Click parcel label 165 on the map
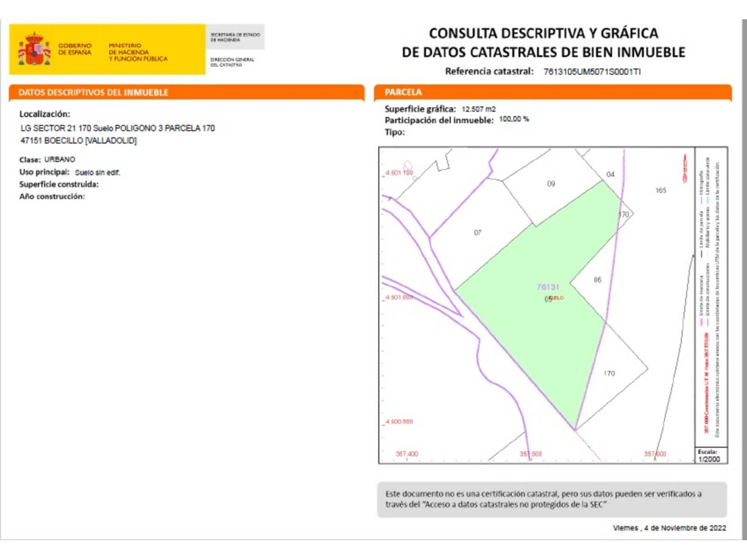The height and width of the screenshot is (560, 747). coord(661,191)
